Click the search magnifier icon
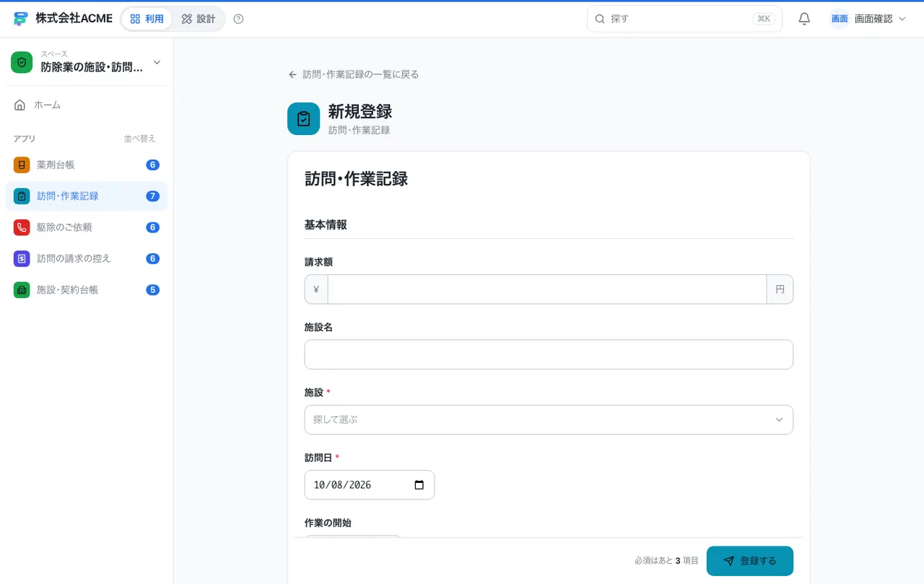Viewport: 924px width, 584px height. (x=599, y=19)
